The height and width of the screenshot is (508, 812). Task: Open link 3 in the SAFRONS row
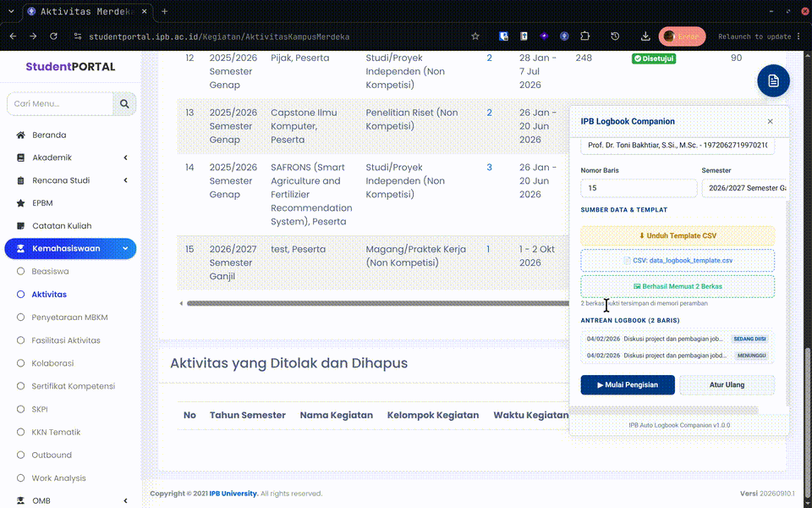pos(489,168)
